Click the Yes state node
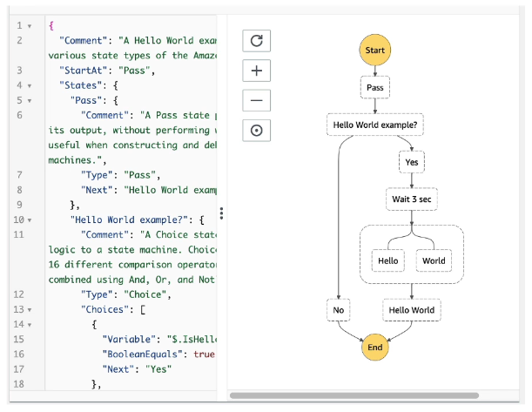 [x=412, y=162]
